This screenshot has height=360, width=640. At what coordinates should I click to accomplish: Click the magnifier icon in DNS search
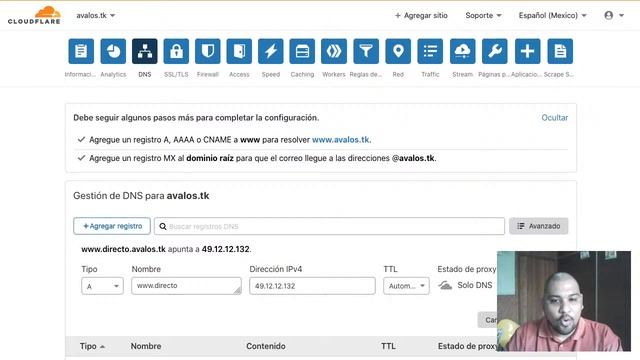click(162, 226)
